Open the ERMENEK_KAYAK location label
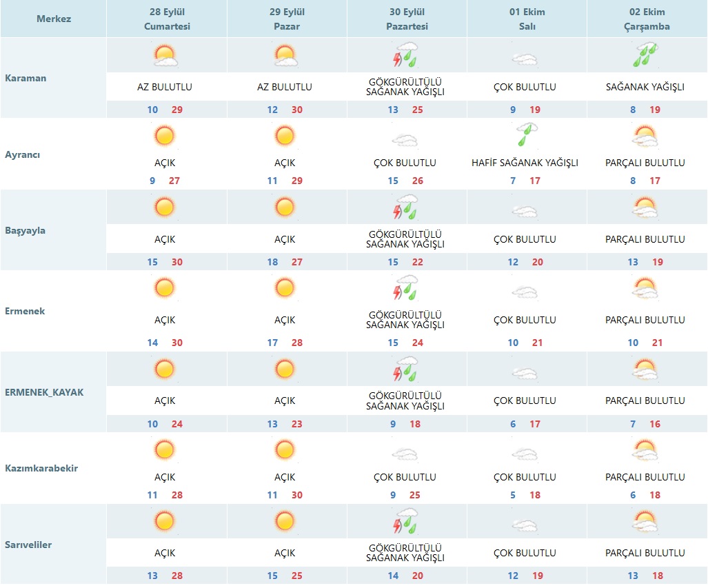Screen dimensions: 708x588 pyautogui.click(x=43, y=392)
